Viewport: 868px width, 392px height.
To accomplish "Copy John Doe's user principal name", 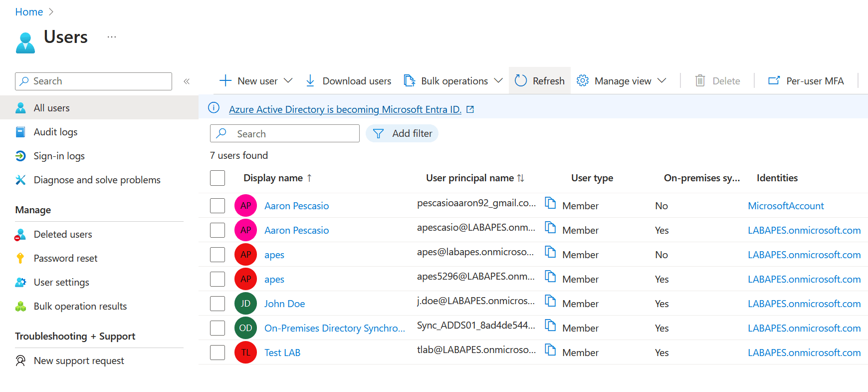I will 550,301.
